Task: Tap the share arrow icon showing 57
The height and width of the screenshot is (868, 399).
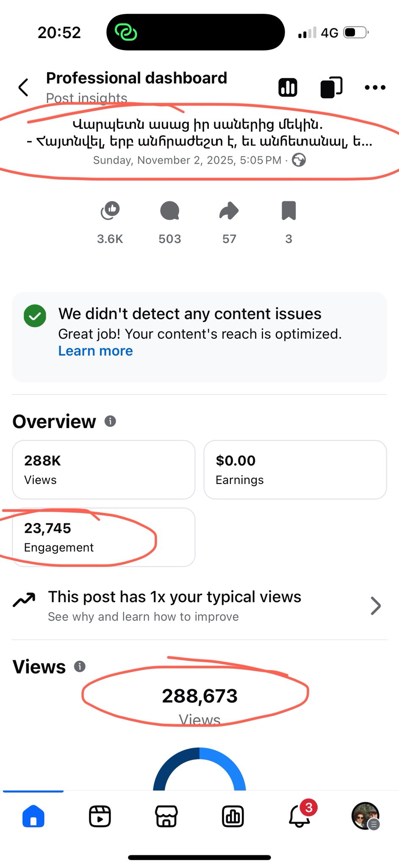Action: point(229,211)
